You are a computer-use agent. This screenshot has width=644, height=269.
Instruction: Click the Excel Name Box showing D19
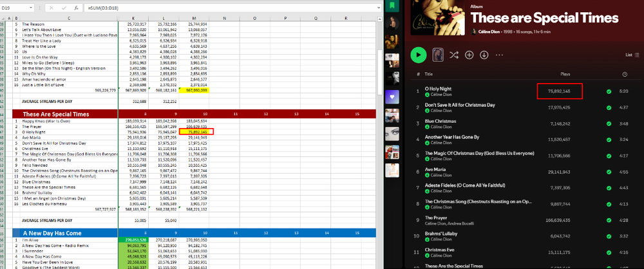pos(14,8)
